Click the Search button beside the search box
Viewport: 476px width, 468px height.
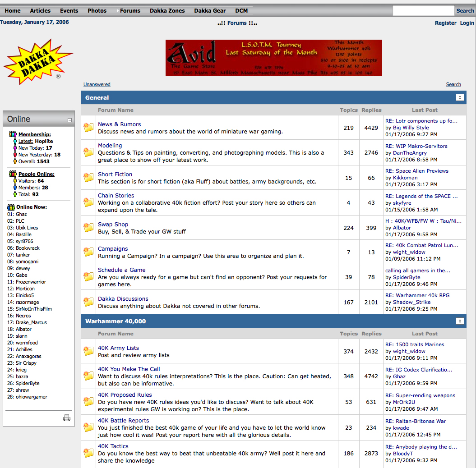(465, 11)
